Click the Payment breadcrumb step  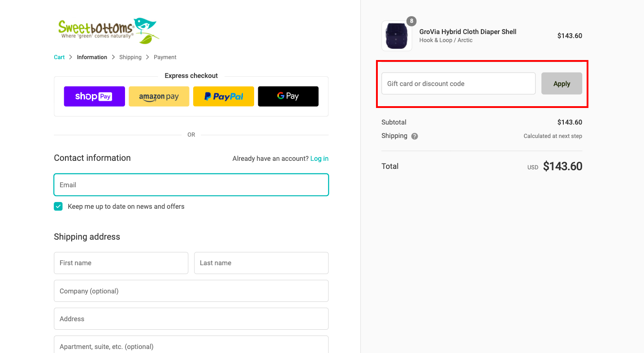[x=165, y=57]
